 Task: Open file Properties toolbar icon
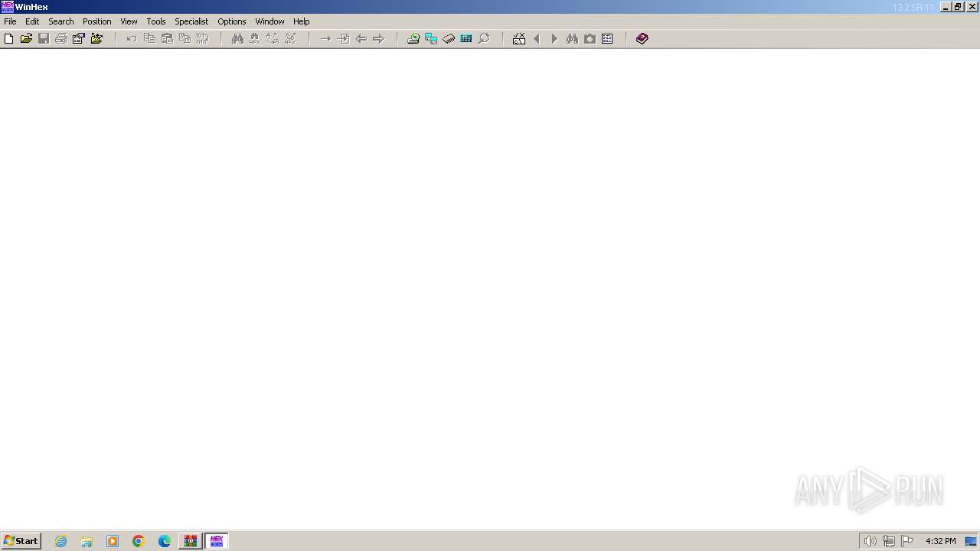[79, 38]
